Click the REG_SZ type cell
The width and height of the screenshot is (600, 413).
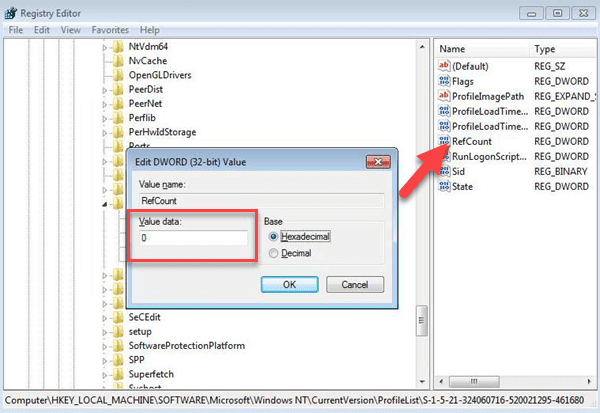pos(549,66)
